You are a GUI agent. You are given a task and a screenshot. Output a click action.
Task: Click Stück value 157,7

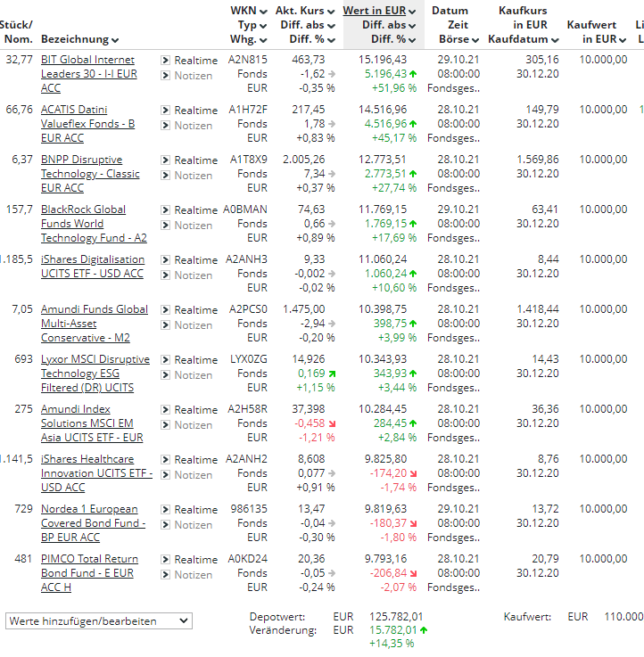(x=20, y=209)
